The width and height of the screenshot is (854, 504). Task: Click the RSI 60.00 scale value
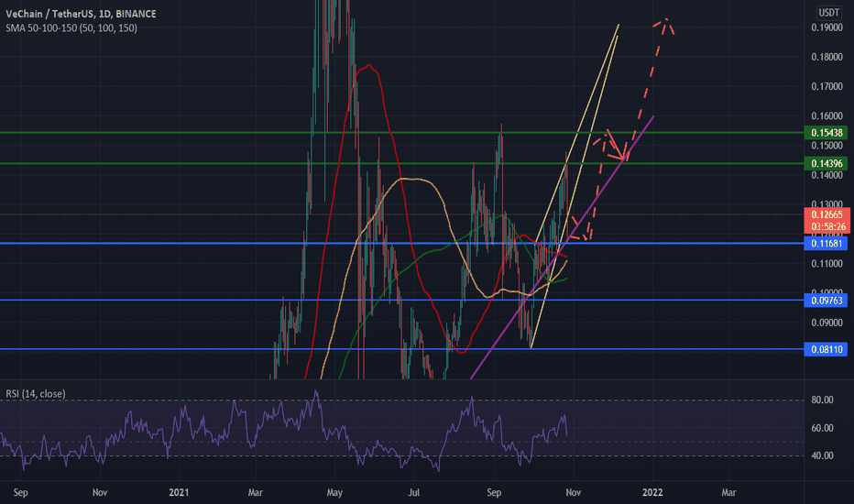tap(823, 428)
